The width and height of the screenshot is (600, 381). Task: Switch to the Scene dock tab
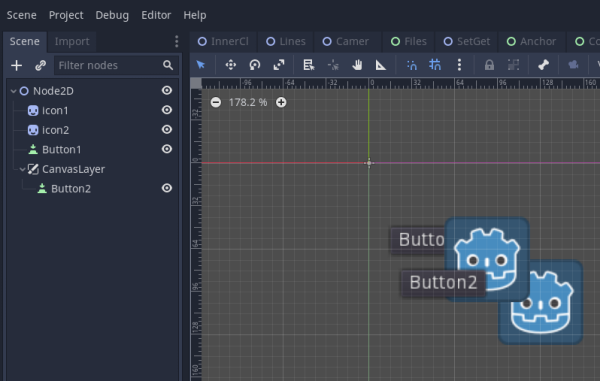24,41
